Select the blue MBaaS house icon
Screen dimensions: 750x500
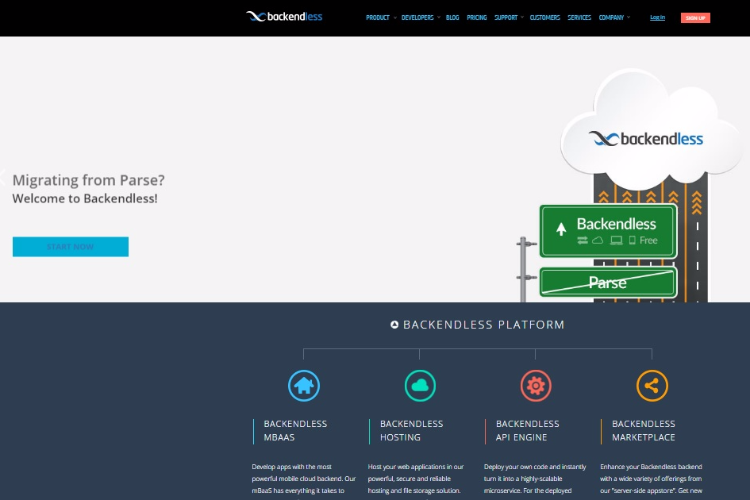304,386
